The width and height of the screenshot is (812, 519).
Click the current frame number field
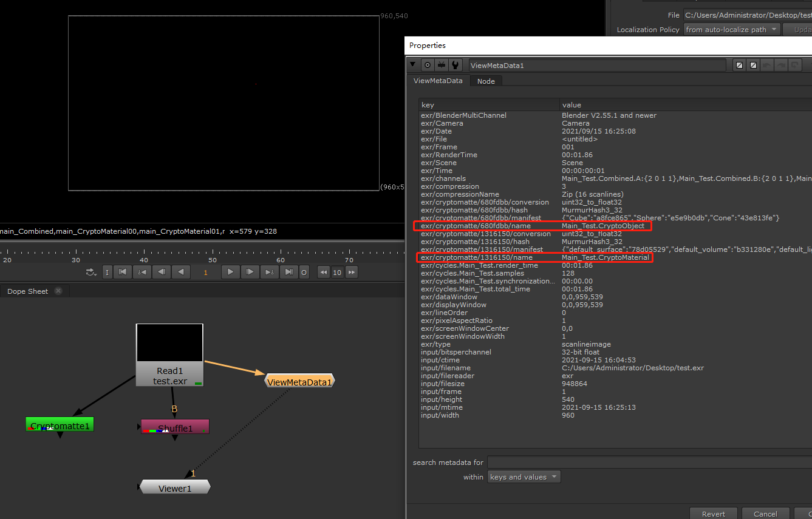[205, 273]
